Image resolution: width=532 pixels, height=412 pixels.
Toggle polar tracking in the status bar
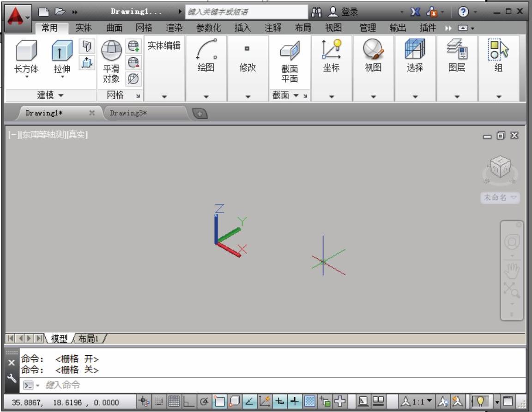204,402
